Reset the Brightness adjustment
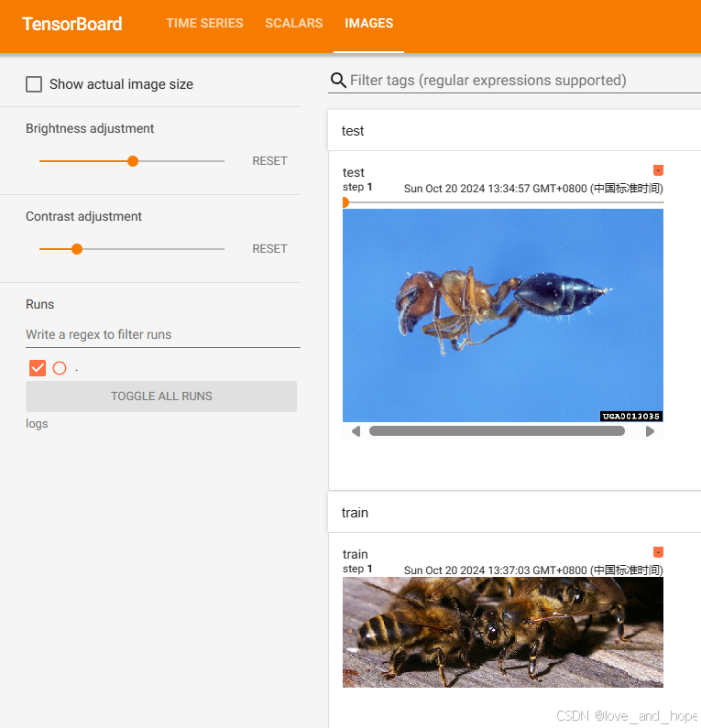Screen dimensions: 701x728 [269, 161]
